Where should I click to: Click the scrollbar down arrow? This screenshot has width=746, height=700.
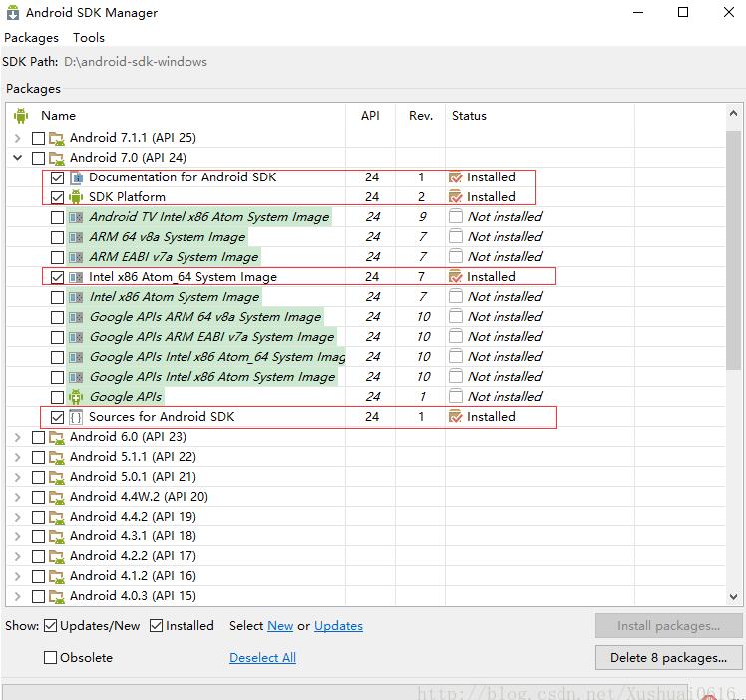point(733,596)
